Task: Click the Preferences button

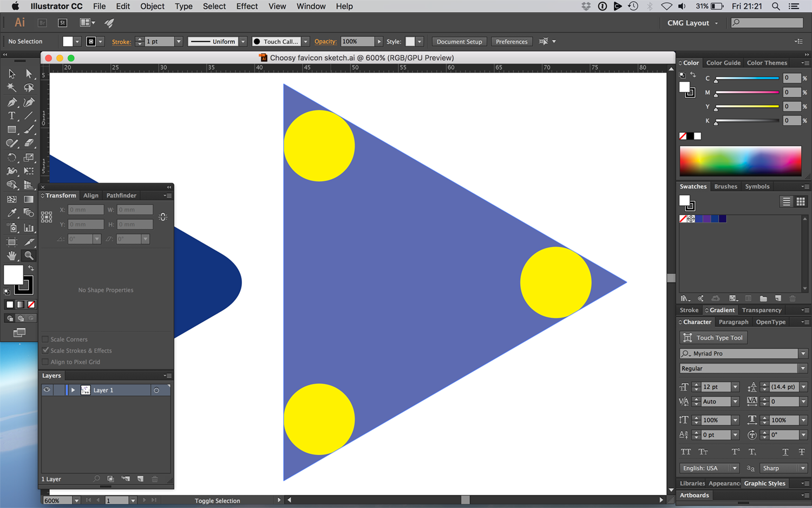Action: [512, 42]
